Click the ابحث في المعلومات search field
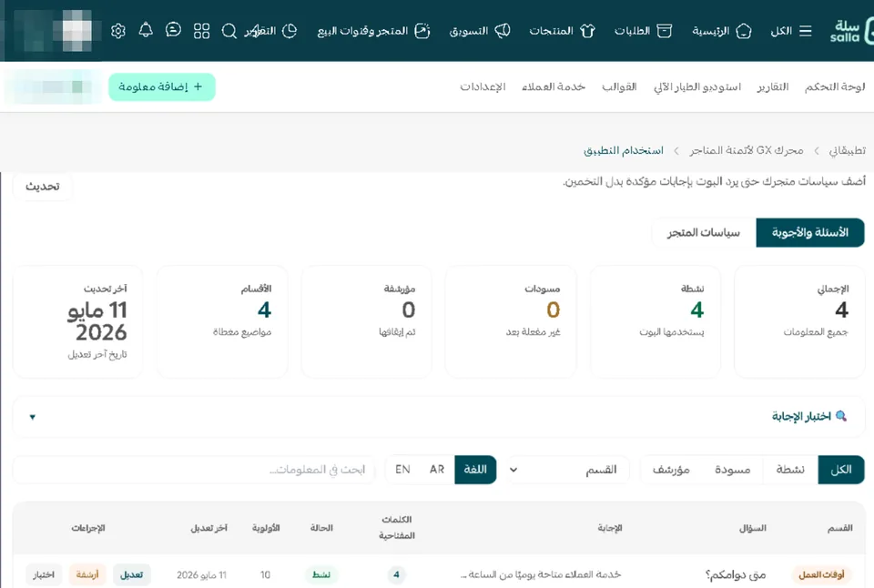The height and width of the screenshot is (588, 874). 194,470
